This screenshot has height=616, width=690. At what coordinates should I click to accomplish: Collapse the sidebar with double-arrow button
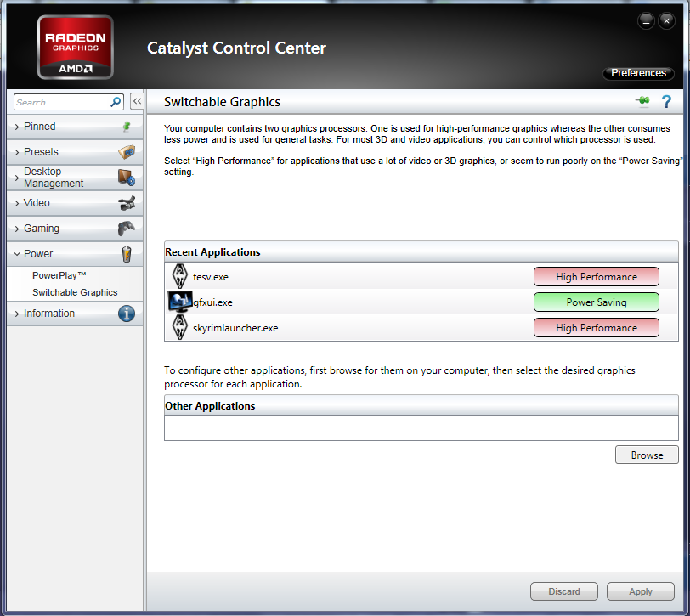pos(138,102)
